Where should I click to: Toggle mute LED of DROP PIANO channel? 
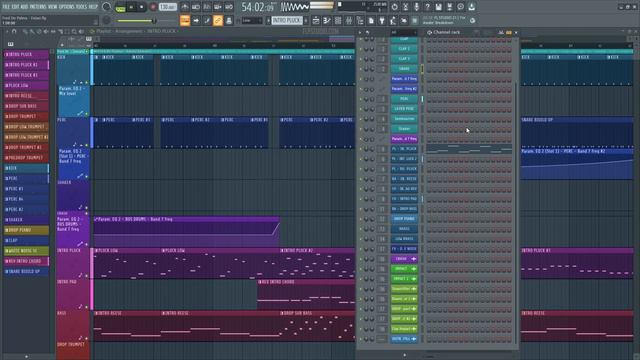click(x=360, y=219)
